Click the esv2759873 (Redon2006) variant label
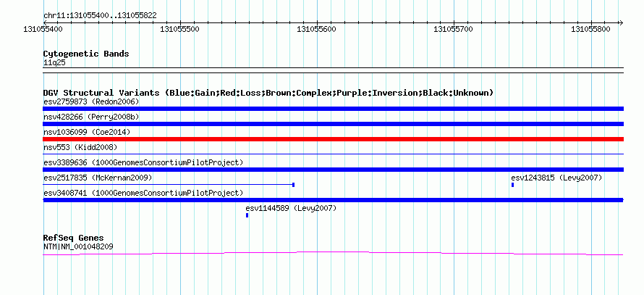 click(x=91, y=101)
